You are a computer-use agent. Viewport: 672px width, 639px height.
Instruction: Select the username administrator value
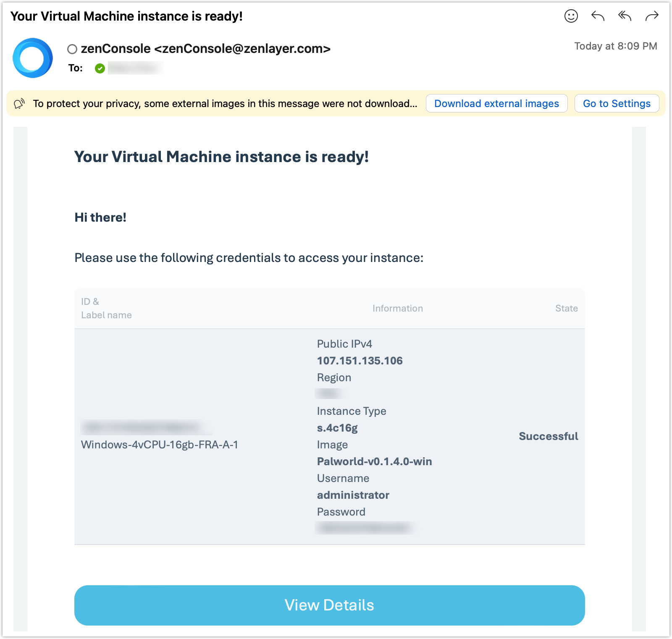coord(353,495)
